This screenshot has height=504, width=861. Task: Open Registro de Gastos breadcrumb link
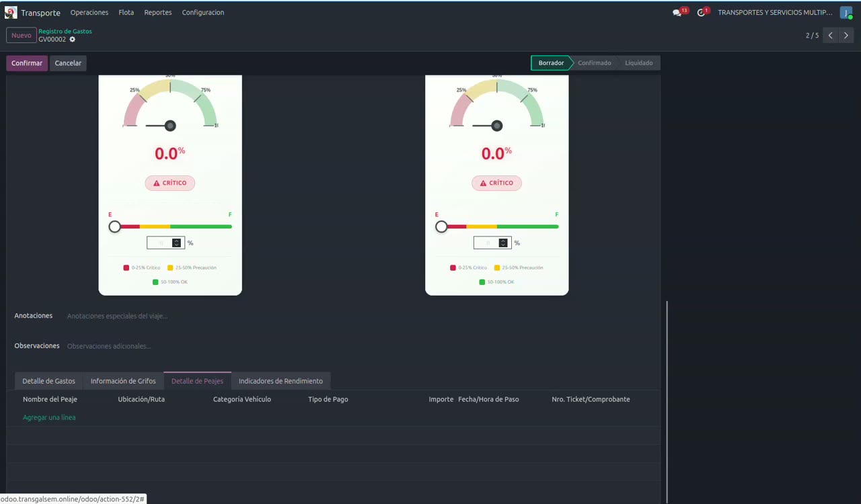(x=65, y=31)
